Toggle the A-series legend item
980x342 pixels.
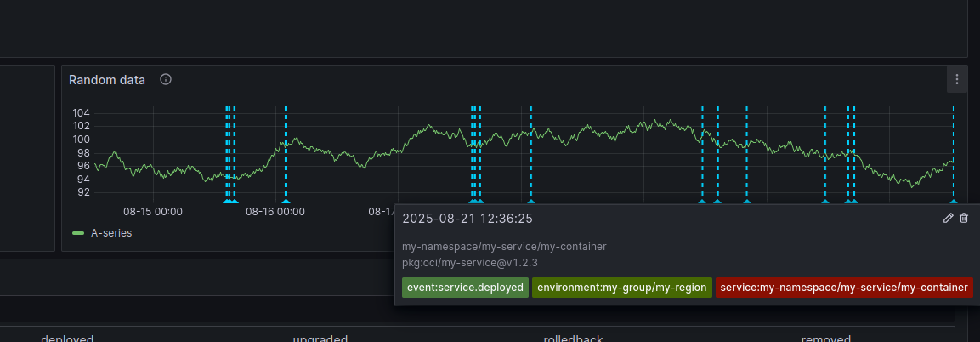tap(111, 232)
